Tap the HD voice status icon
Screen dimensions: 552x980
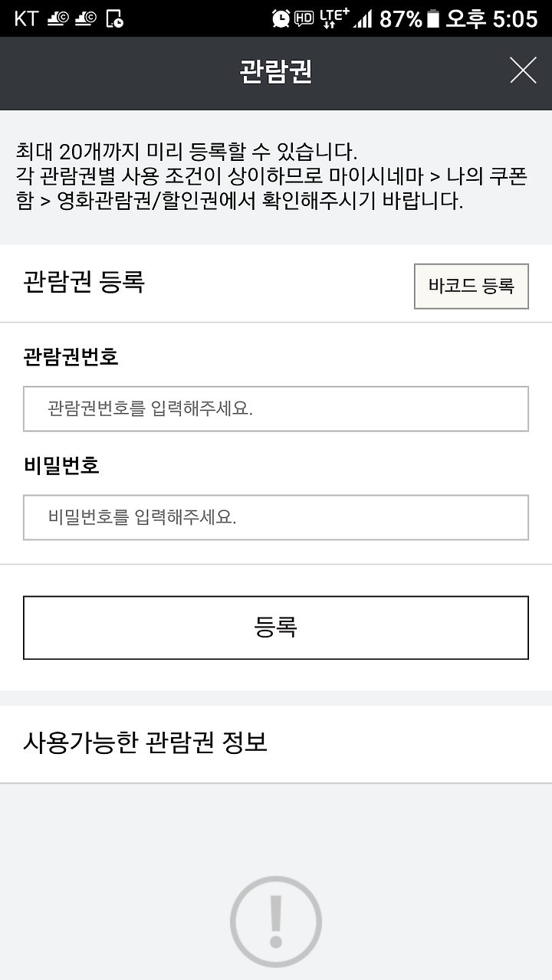coord(304,19)
